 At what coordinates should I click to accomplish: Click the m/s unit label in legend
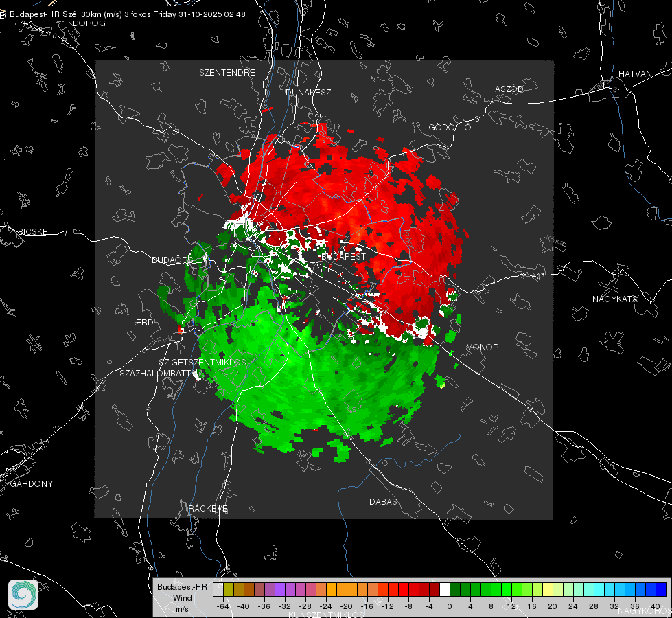(182, 609)
